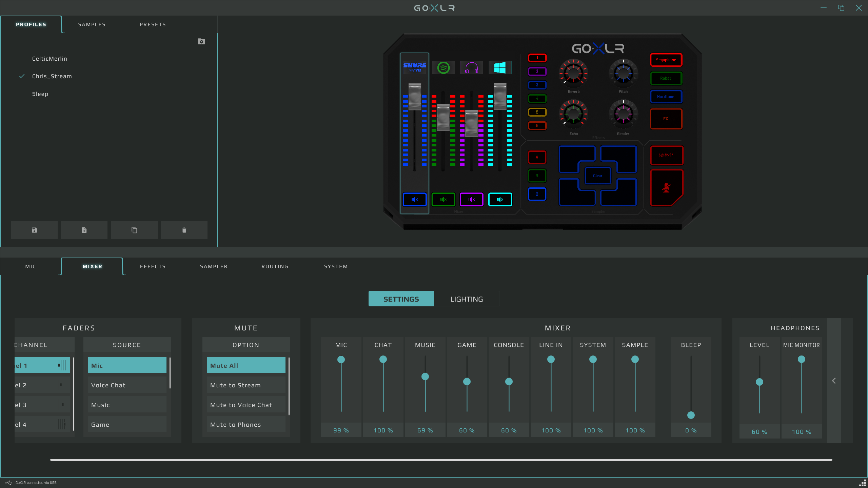Select sampler bank A
The height and width of the screenshot is (488, 868).
tap(537, 157)
